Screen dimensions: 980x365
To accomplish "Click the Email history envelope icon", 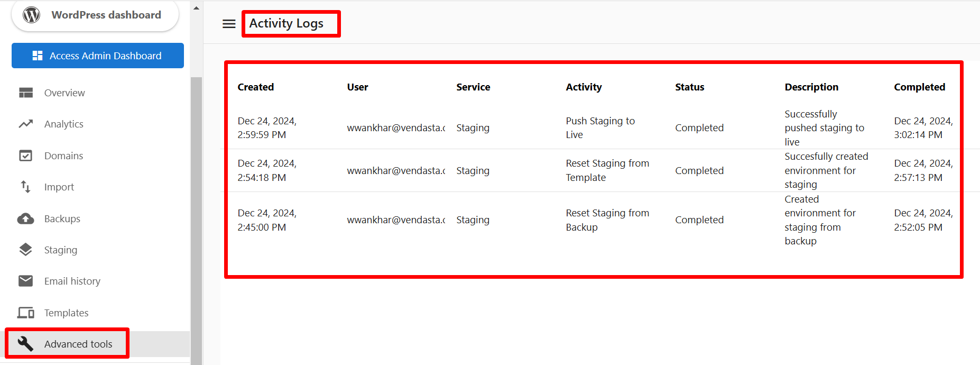I will point(26,281).
